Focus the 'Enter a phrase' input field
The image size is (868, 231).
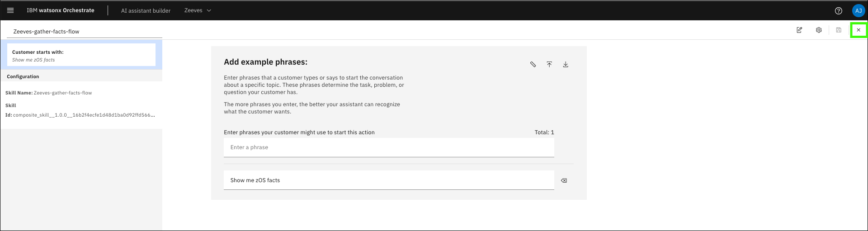click(388, 147)
